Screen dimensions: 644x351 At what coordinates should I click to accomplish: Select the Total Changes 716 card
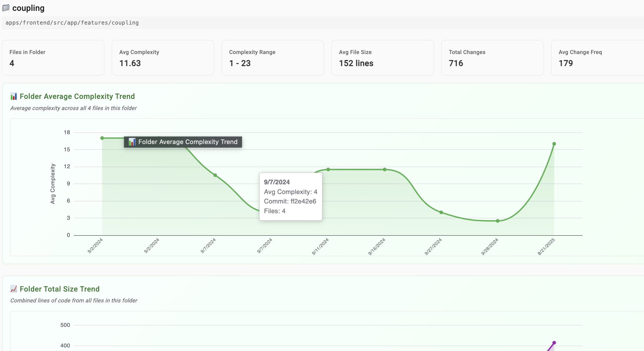coord(492,58)
